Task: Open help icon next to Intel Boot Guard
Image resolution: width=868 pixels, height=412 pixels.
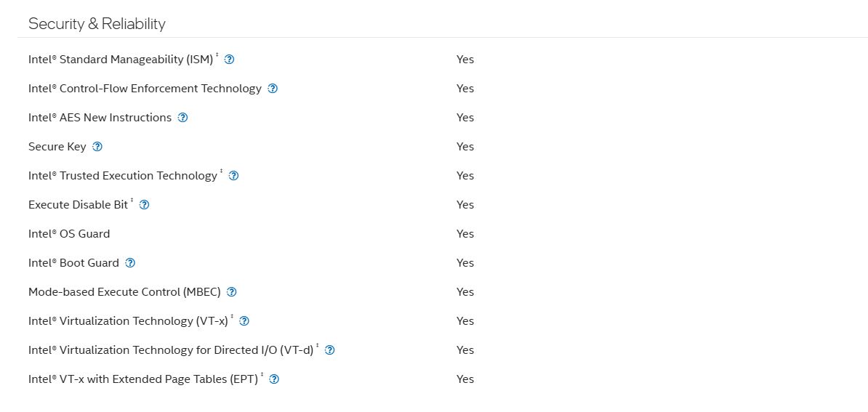Action: pos(130,263)
